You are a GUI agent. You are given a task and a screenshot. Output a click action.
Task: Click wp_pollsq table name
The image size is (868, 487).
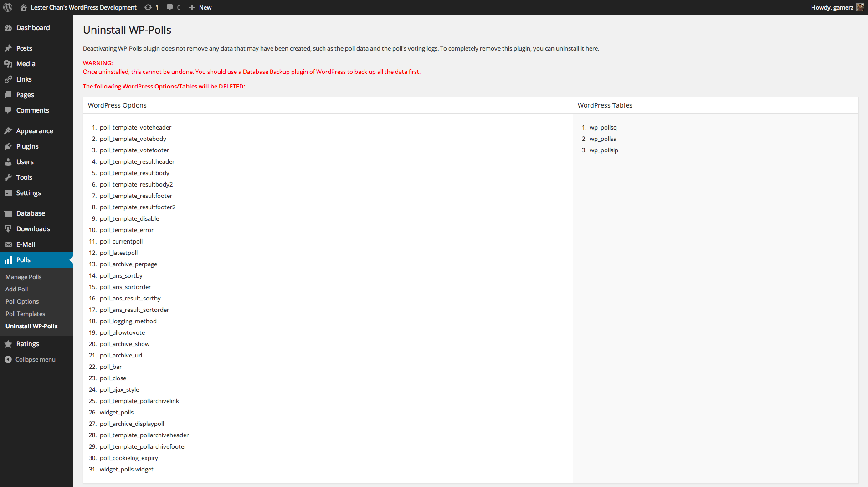tap(603, 127)
